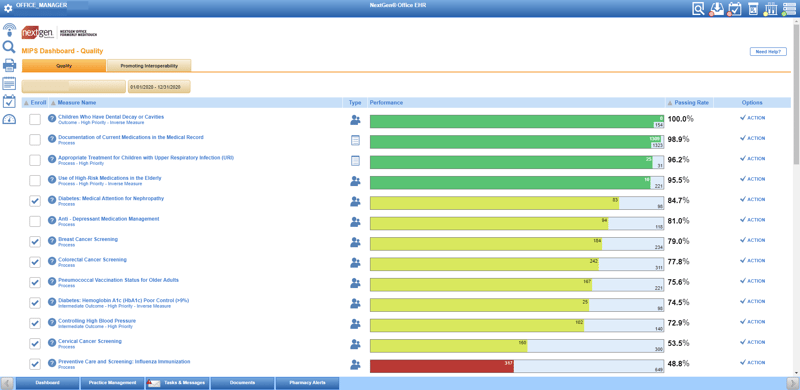800x390 pixels.
Task: Open ACTION options for Anti-Depressant Medication Management
Action: pyautogui.click(x=753, y=220)
